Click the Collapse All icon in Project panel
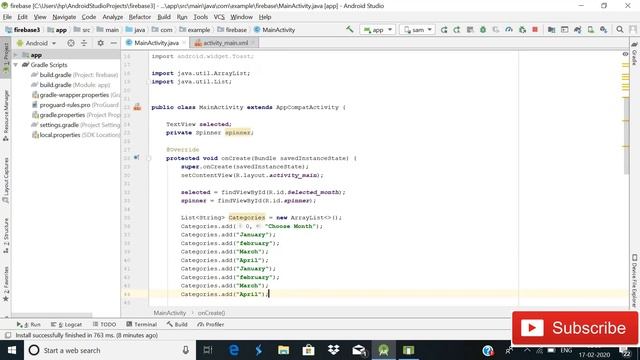 tap(84, 43)
